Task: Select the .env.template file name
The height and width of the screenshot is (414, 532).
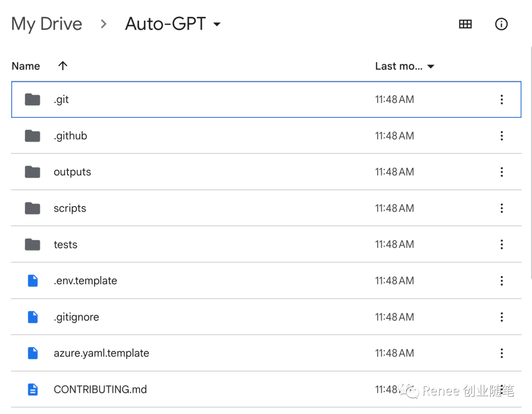Action: point(85,281)
